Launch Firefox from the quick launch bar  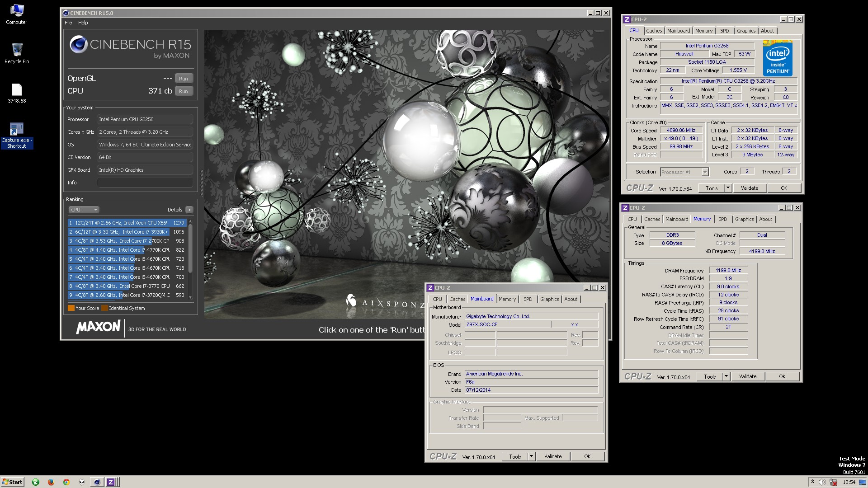click(x=51, y=482)
